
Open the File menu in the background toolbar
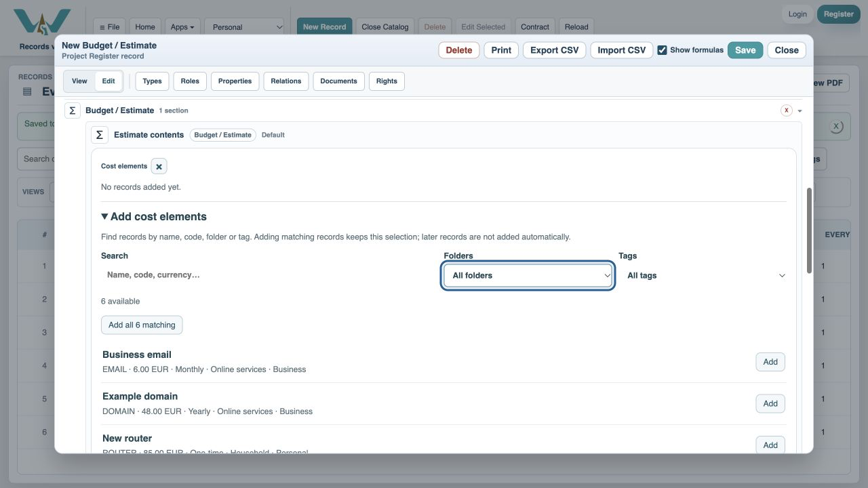[109, 27]
